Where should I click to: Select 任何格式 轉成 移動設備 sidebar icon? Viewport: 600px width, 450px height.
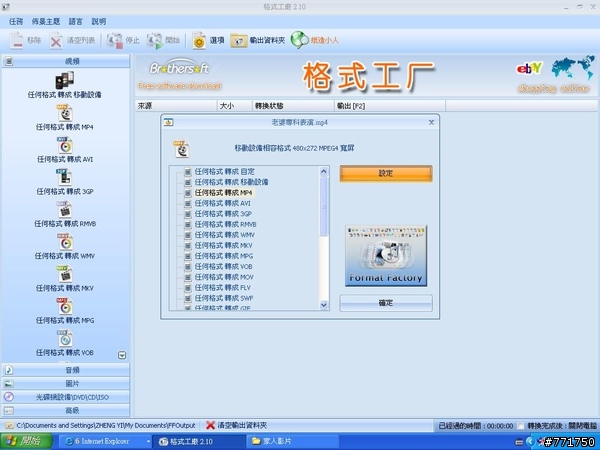point(65,80)
